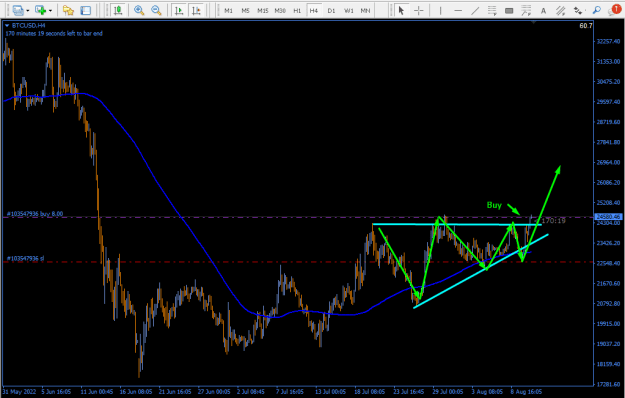
Task: Switch to M15 timeframe
Action: pos(263,11)
